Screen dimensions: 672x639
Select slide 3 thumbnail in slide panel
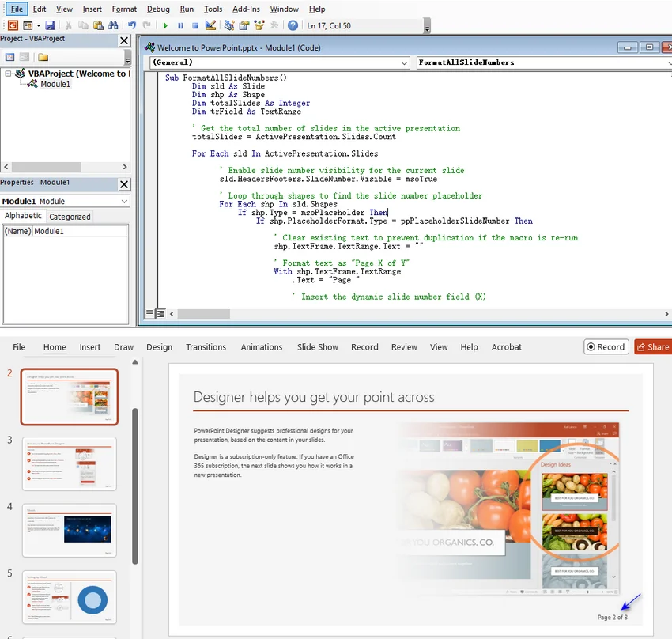[x=70, y=463]
